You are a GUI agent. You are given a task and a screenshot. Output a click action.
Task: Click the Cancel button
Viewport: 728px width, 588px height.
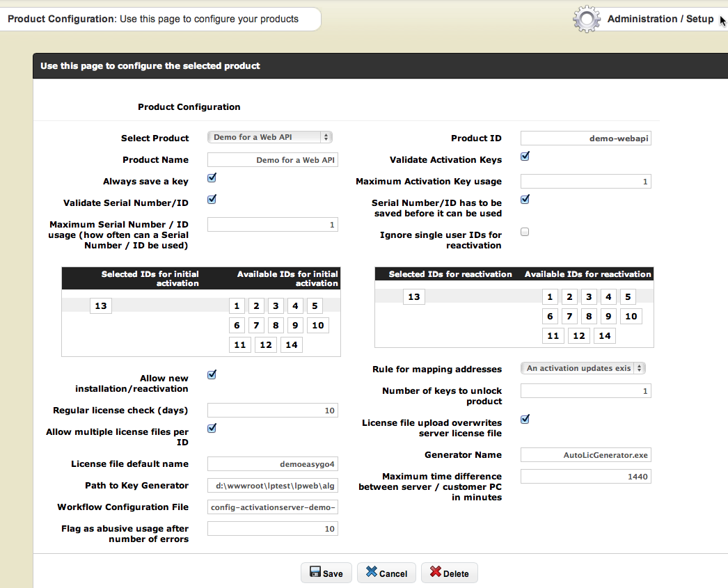tap(386, 573)
